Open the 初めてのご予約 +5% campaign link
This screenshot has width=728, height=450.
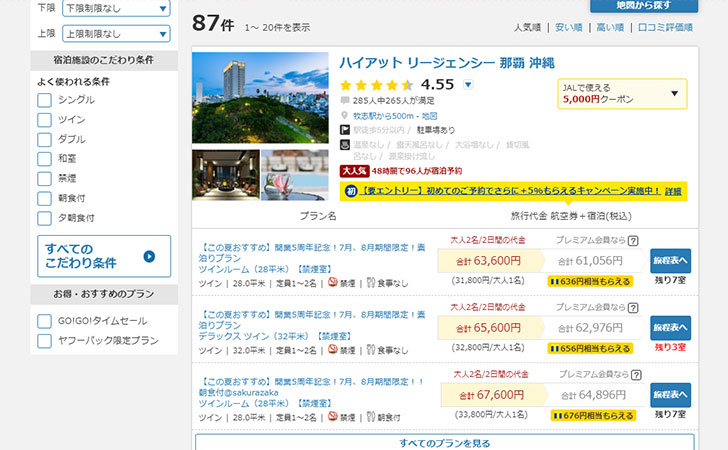tap(510, 191)
